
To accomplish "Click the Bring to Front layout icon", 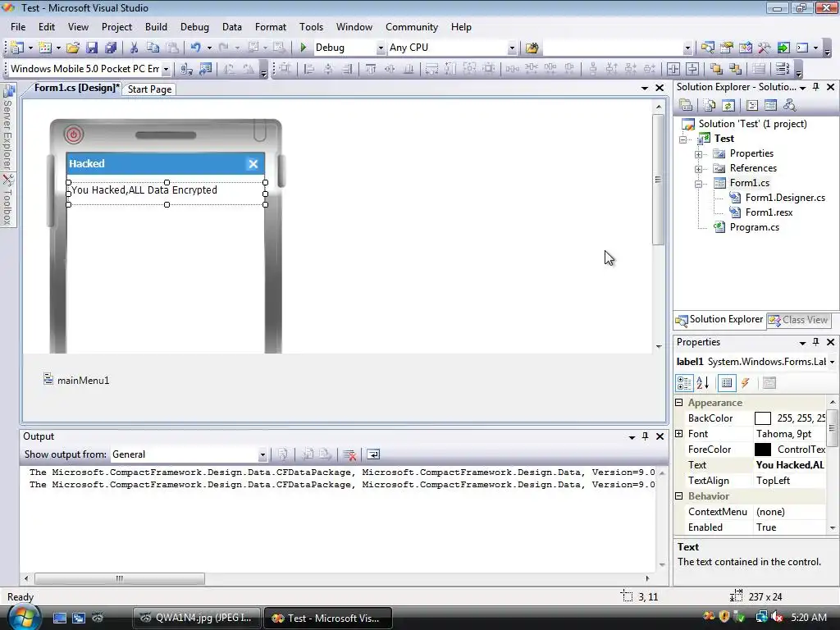I will pos(716,69).
